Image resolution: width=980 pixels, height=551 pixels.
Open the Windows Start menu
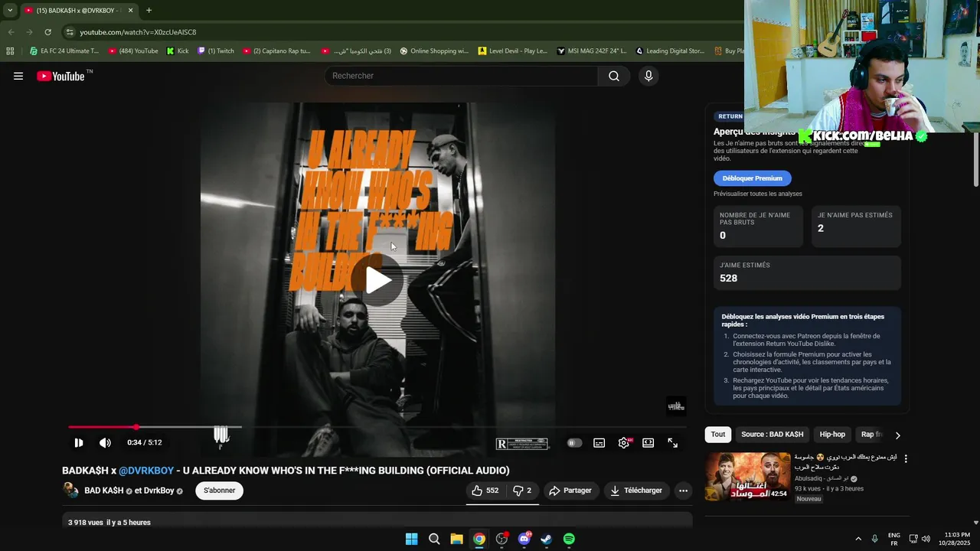point(412,539)
